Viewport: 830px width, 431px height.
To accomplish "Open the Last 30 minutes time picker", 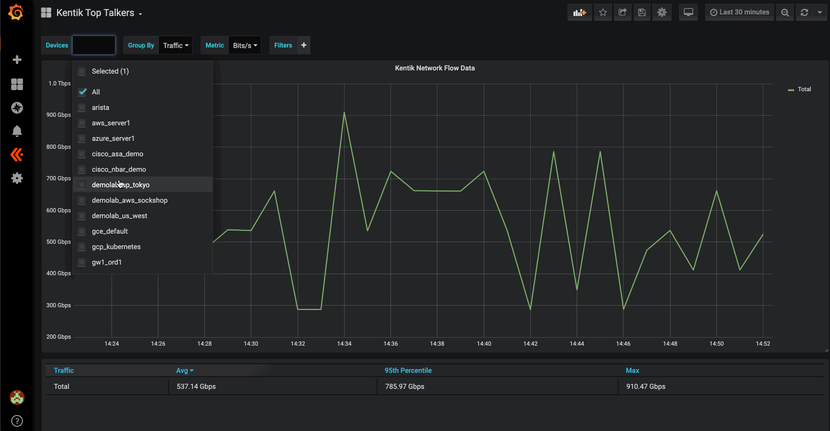I will (x=739, y=13).
